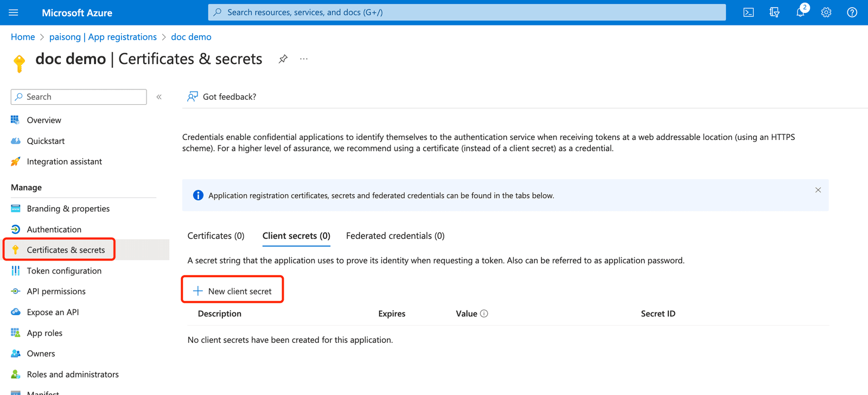Image resolution: width=868 pixels, height=395 pixels.
Task: Click the Roles and administrators icon
Action: coord(15,374)
